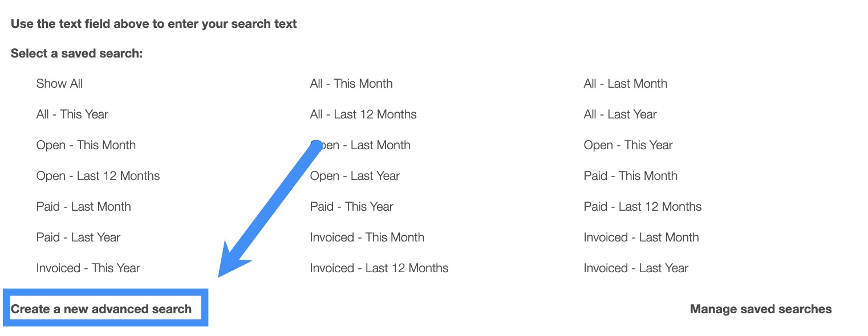Select Open - Last Year search
Viewport: 868px width, 336px height.
click(x=355, y=176)
